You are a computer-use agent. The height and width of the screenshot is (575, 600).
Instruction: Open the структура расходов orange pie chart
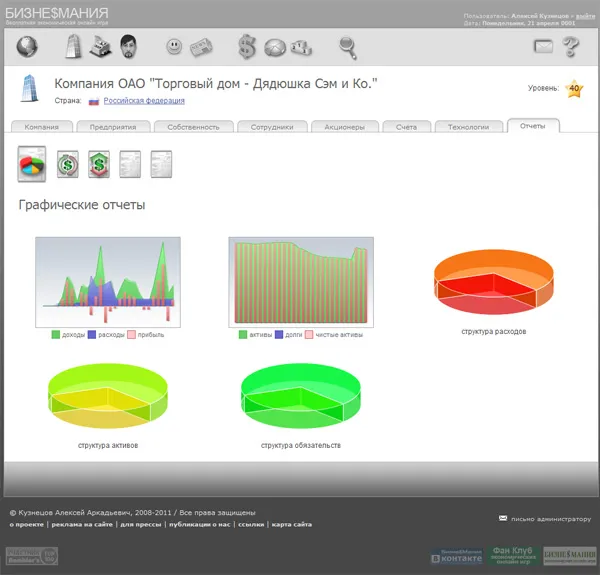tap(493, 282)
